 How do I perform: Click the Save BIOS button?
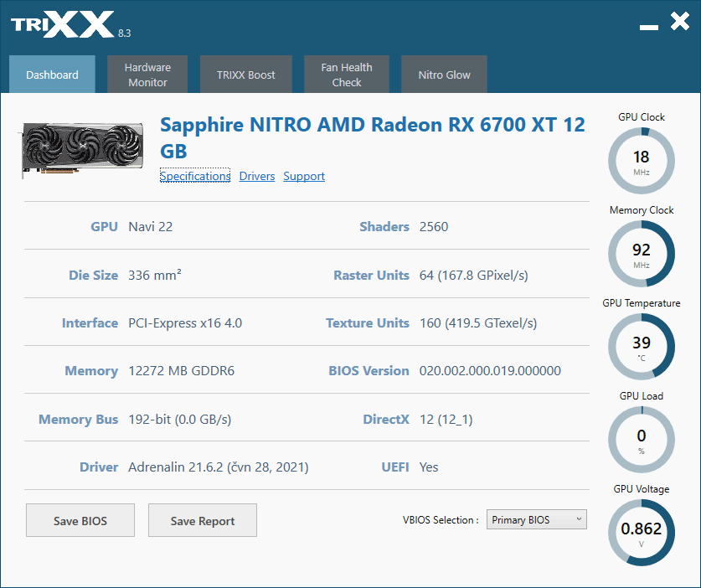[x=80, y=520]
